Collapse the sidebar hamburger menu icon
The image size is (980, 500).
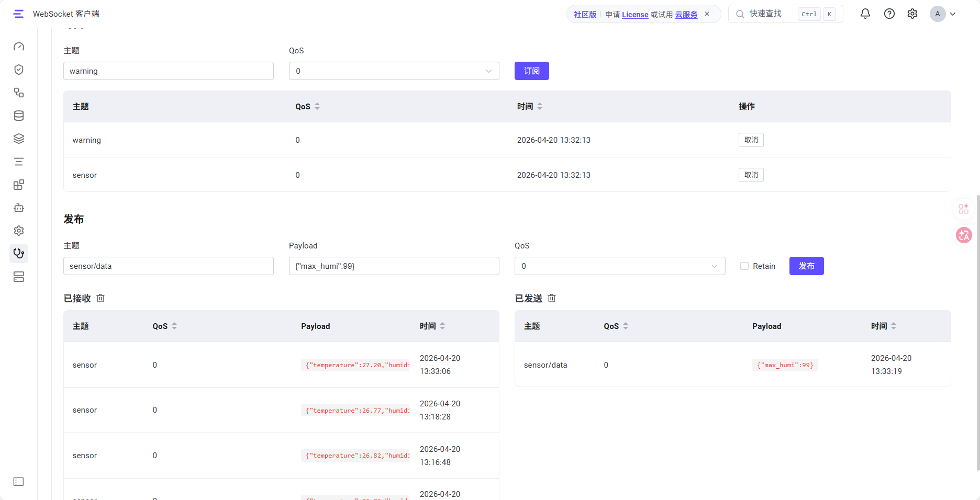click(x=19, y=14)
